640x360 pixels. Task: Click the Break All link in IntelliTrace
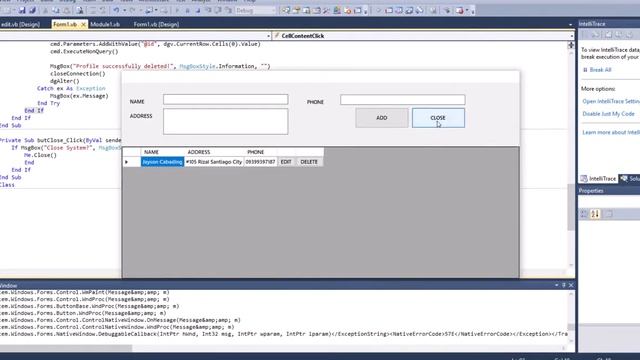click(600, 70)
